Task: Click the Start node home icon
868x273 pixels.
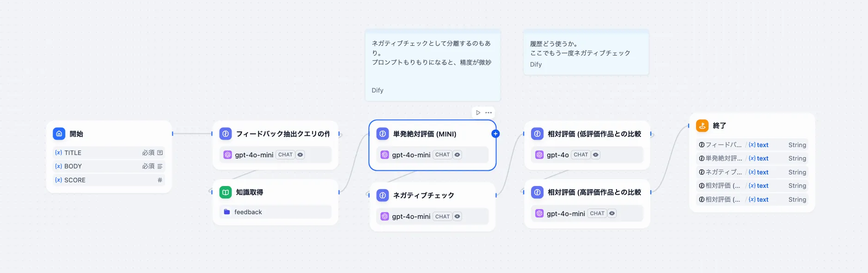Action: (x=59, y=134)
